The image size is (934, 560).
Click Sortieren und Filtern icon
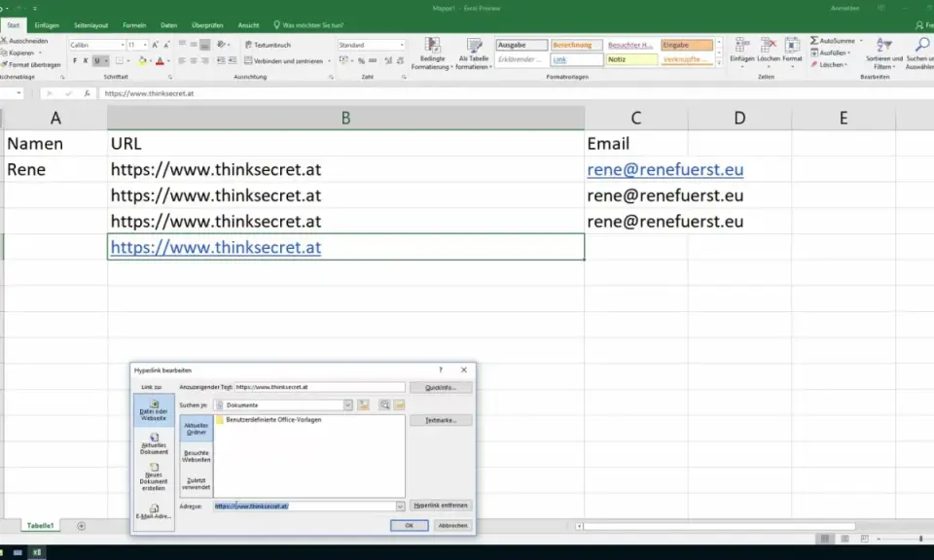(x=884, y=46)
